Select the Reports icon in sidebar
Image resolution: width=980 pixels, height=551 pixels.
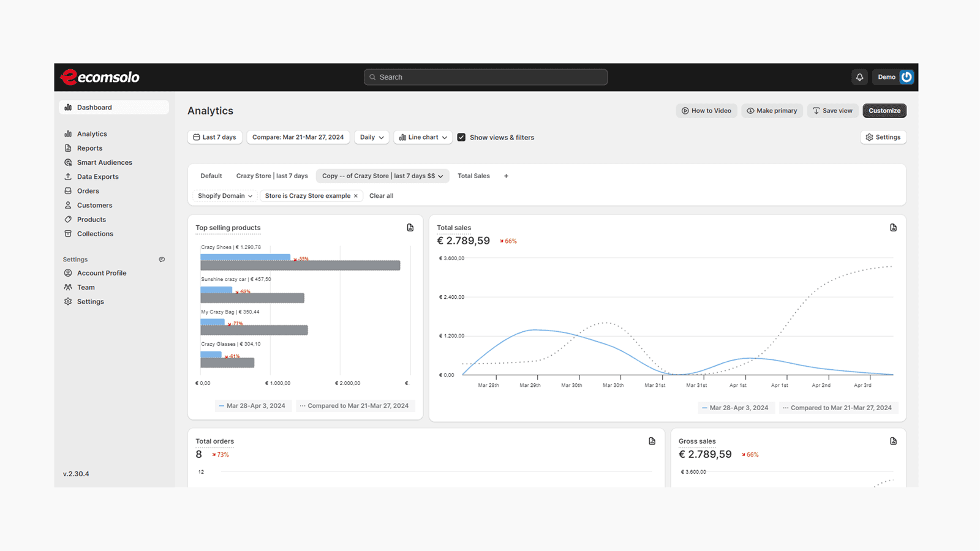point(68,148)
